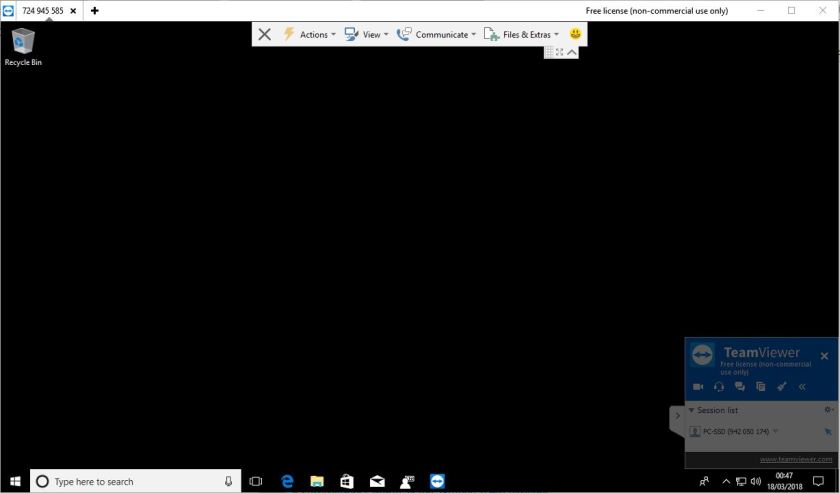Open the volume control tray icon
840x493 pixels.
pyautogui.click(x=755, y=481)
